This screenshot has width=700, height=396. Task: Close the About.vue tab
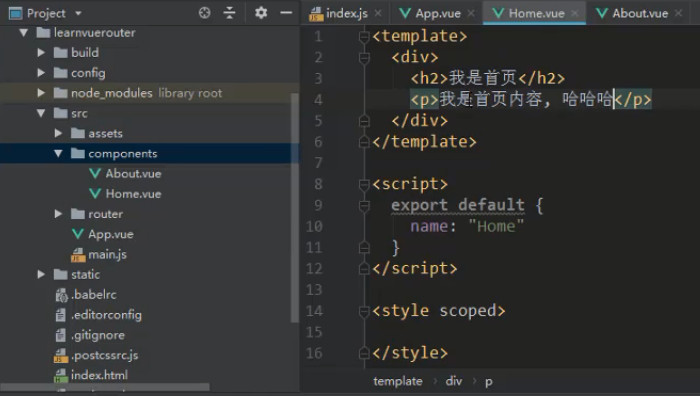(679, 13)
